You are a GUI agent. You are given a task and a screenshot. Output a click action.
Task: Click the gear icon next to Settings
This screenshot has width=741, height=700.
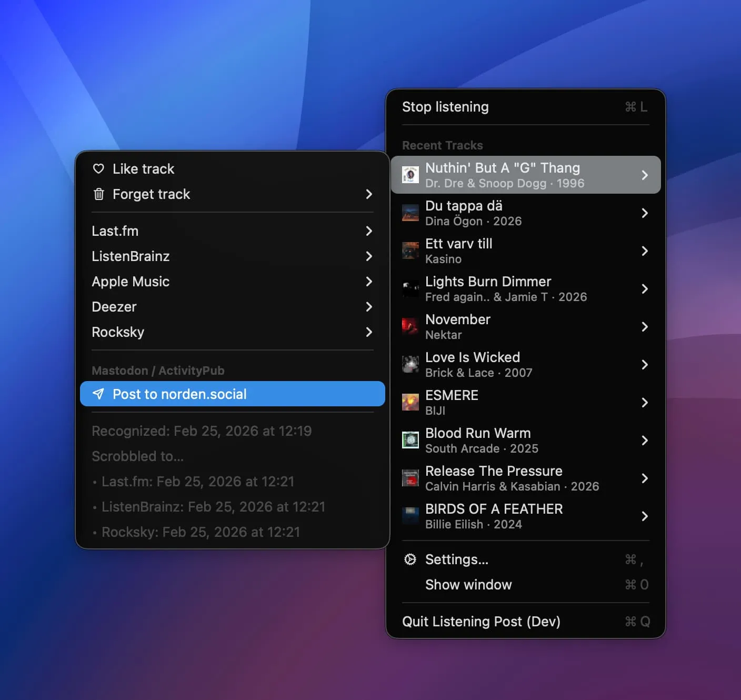(410, 559)
